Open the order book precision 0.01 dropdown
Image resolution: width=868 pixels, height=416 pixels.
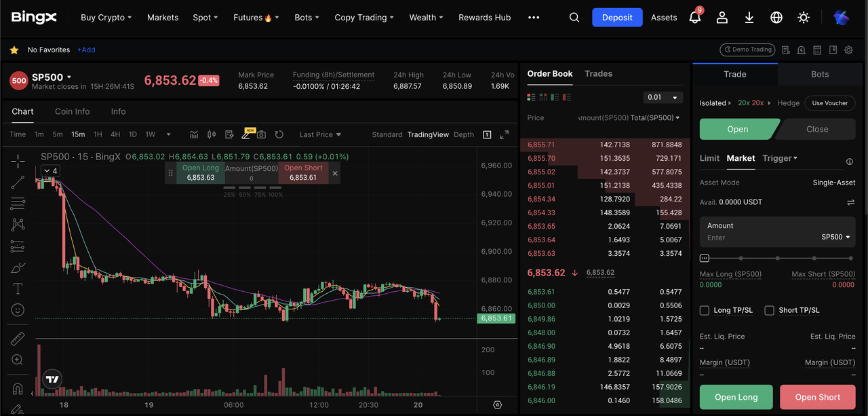[x=663, y=97]
